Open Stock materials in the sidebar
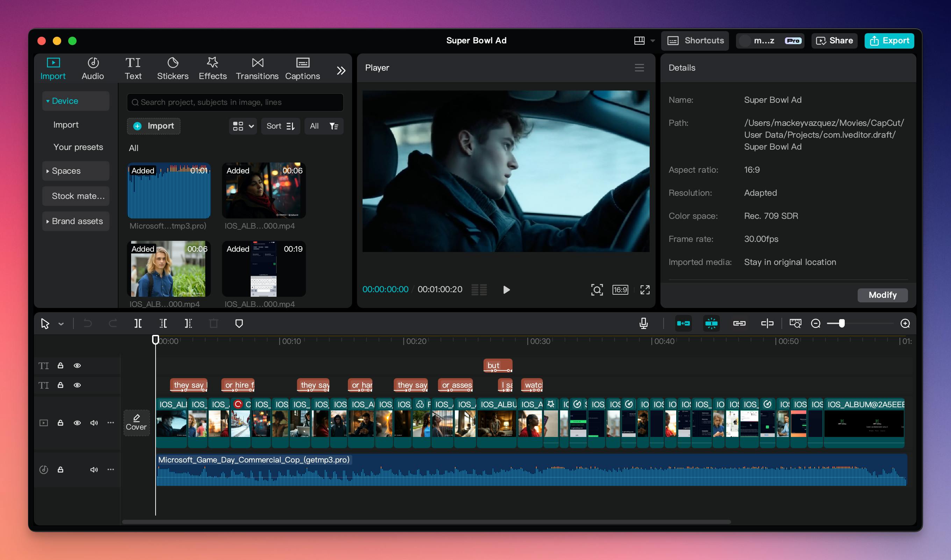Screen dimensions: 951x560 (76, 196)
